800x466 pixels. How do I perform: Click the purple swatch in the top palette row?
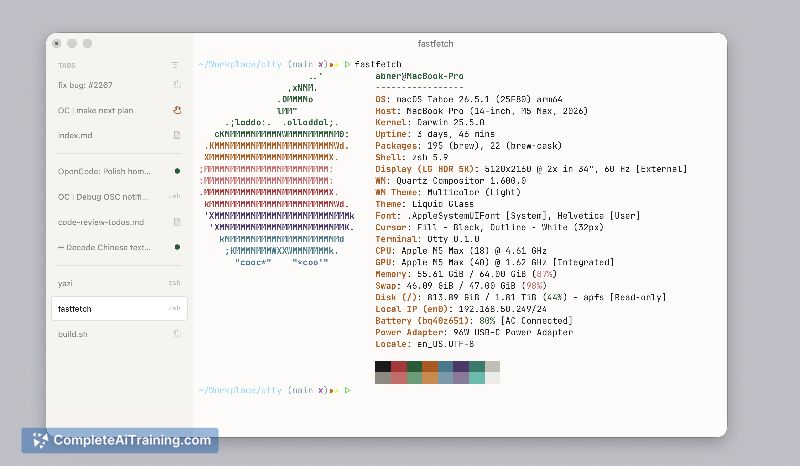coord(461,366)
